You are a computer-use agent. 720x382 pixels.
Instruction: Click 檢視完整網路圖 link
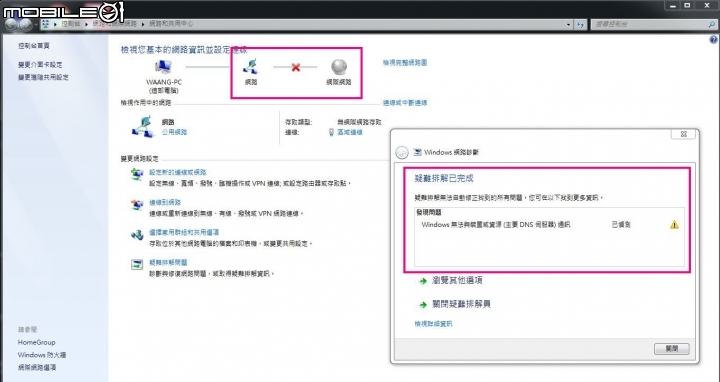coord(405,62)
